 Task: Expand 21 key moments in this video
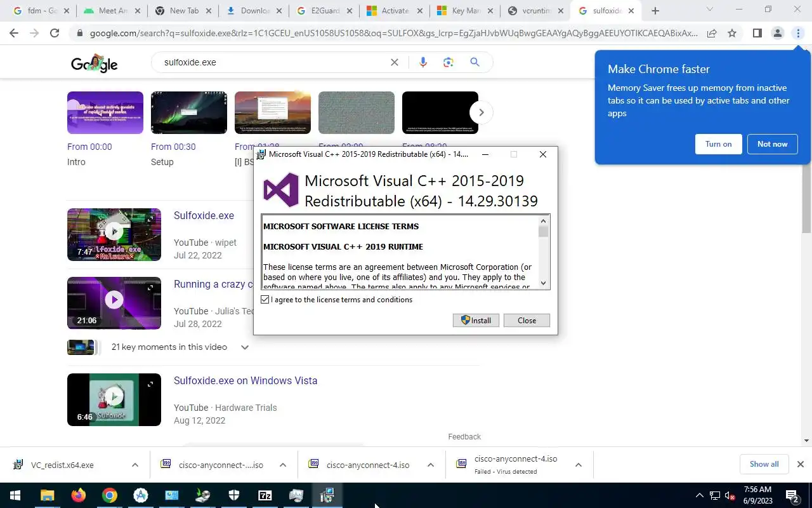[244, 347]
